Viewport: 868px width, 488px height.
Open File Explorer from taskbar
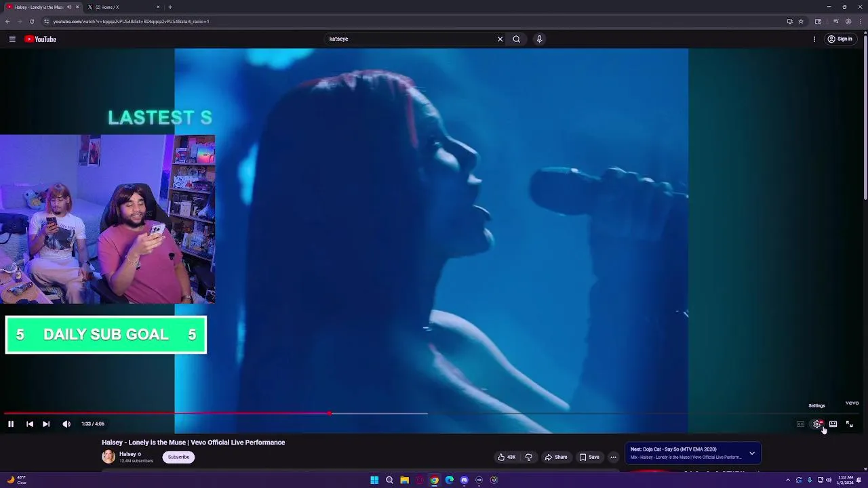[x=404, y=480]
